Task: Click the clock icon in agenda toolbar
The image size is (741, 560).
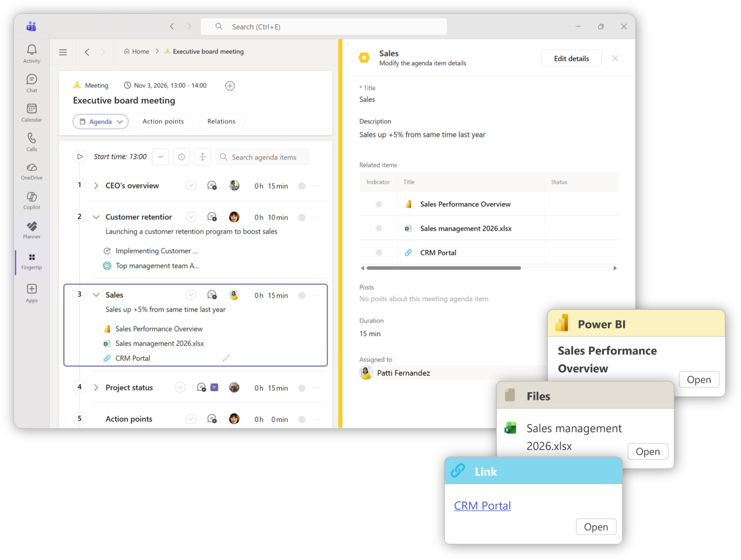Action: click(181, 157)
